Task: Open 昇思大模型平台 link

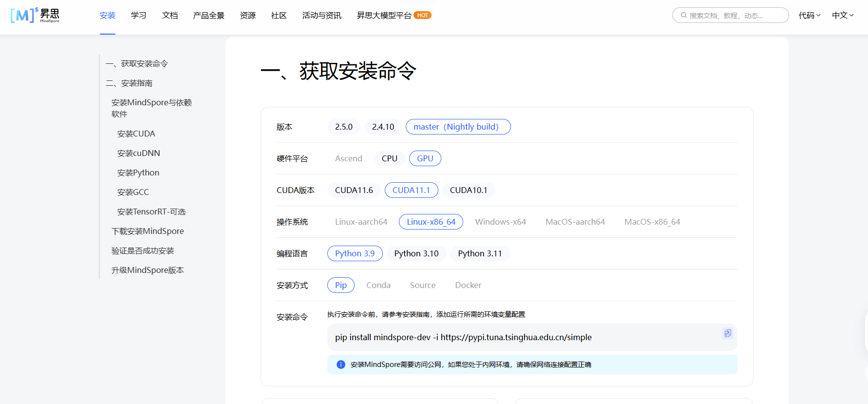Action: coord(384,15)
